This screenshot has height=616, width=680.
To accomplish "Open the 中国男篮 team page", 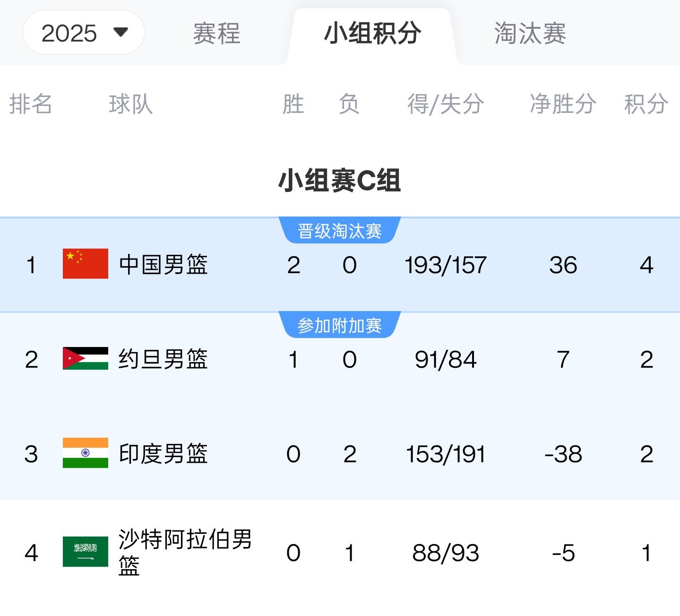I will (163, 264).
